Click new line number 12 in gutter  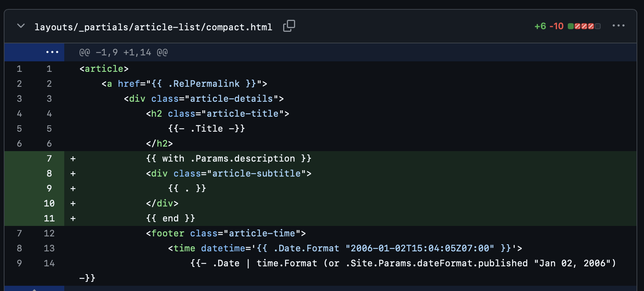pyautogui.click(x=49, y=233)
